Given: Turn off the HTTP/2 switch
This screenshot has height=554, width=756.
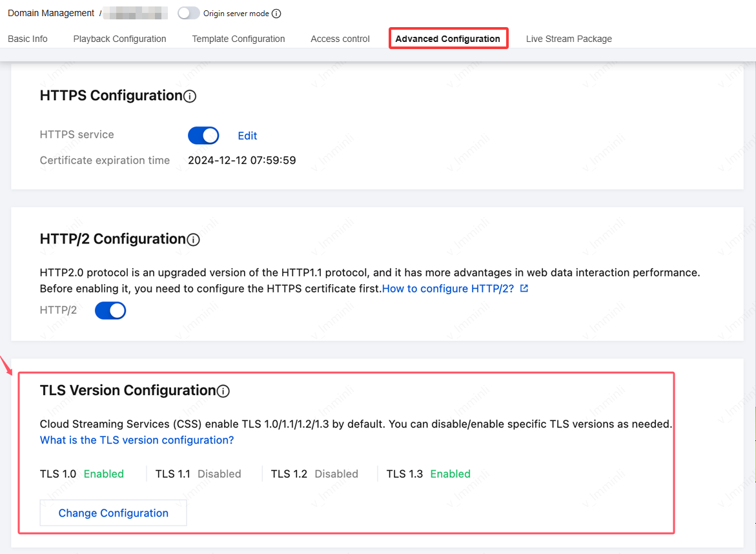Looking at the screenshot, I should pyautogui.click(x=110, y=311).
